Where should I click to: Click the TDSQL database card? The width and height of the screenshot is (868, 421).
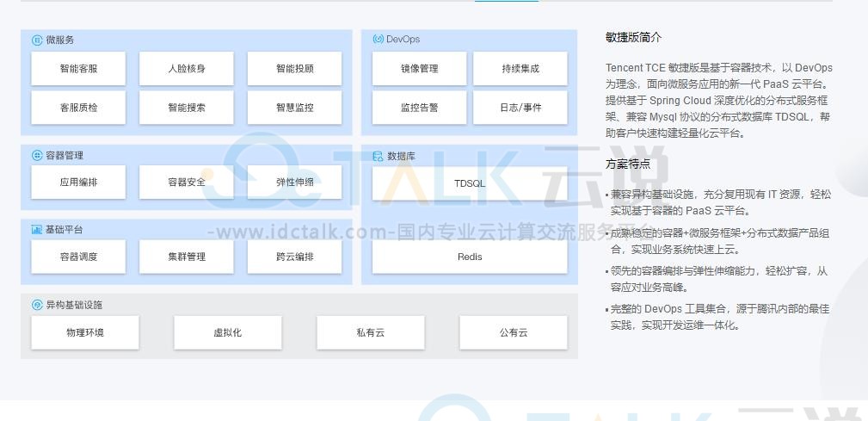point(470,183)
